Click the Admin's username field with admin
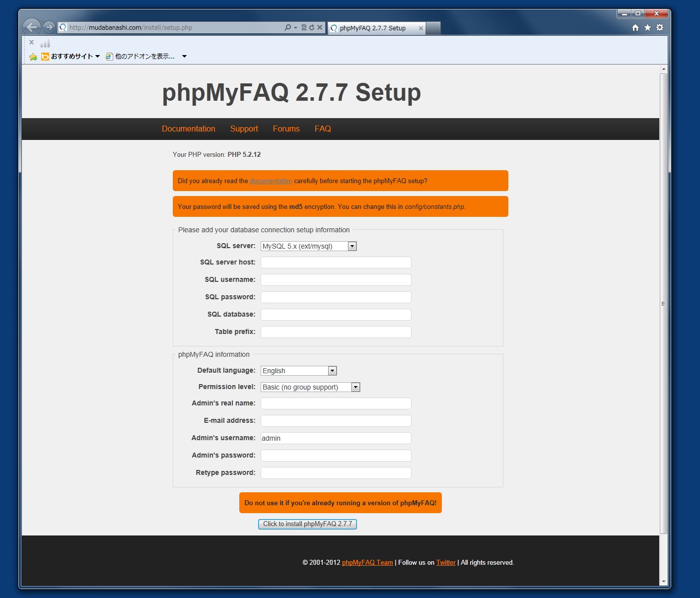Screen dimensions: 700x598 click(x=336, y=438)
